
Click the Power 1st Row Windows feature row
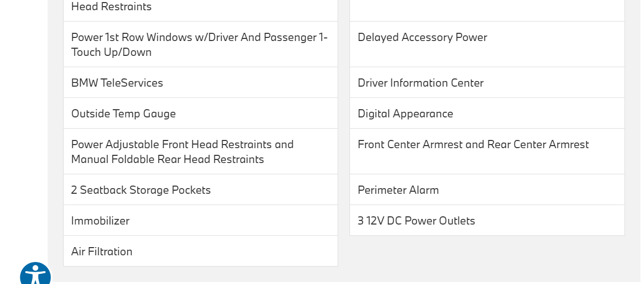coord(199,45)
